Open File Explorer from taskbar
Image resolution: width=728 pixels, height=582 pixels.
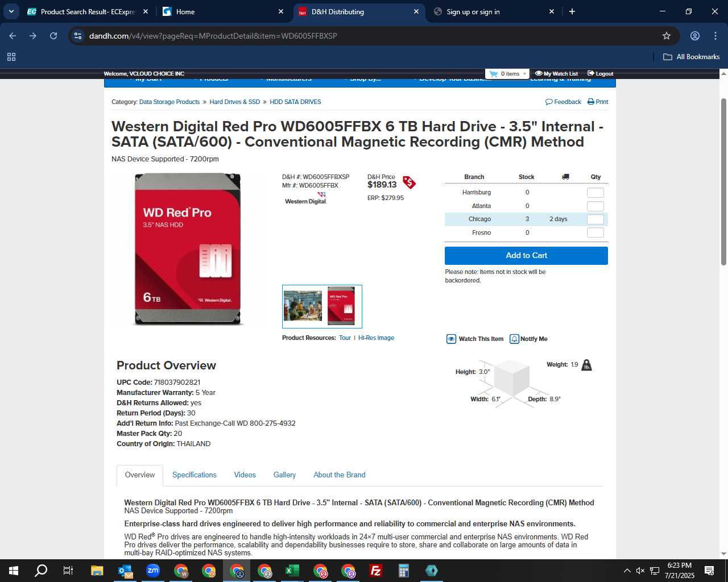point(97,571)
